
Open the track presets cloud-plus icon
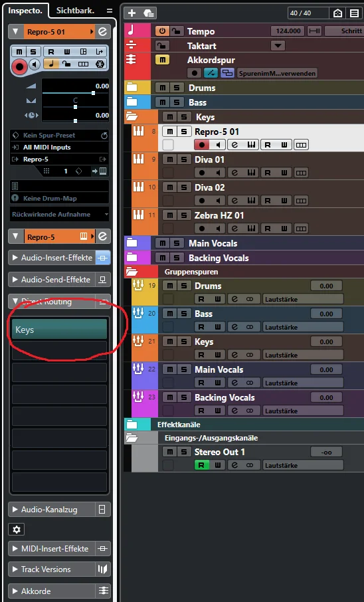tap(149, 13)
